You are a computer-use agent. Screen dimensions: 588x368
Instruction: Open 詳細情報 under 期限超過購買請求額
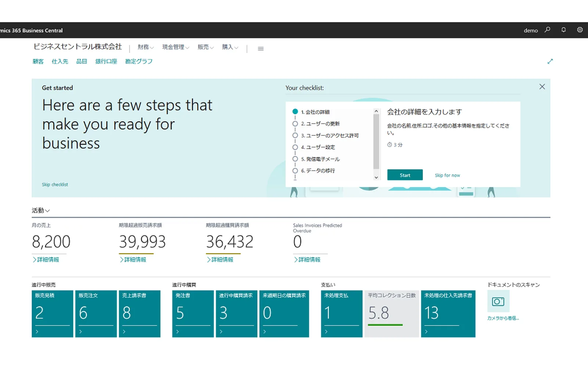(220, 260)
